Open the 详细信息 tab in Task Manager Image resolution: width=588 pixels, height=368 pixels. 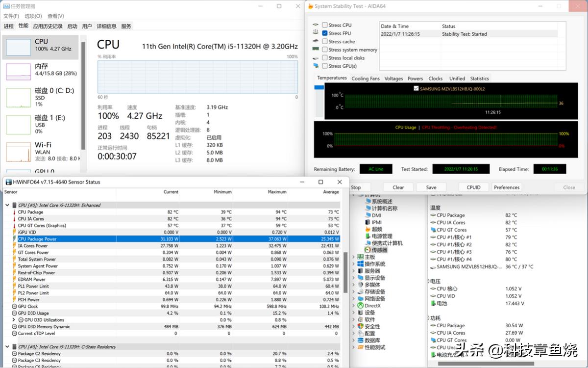coord(106,26)
